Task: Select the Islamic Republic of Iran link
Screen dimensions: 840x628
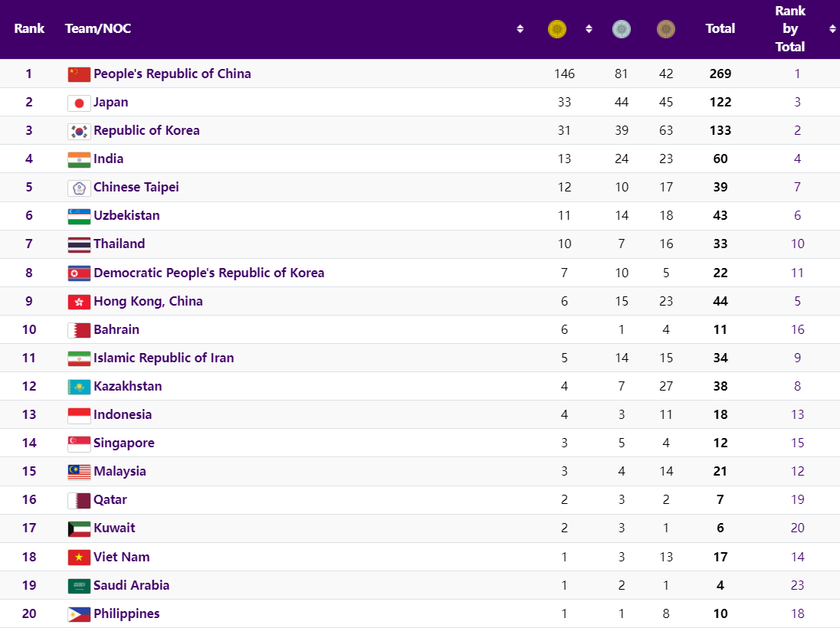Action: pyautogui.click(x=163, y=358)
